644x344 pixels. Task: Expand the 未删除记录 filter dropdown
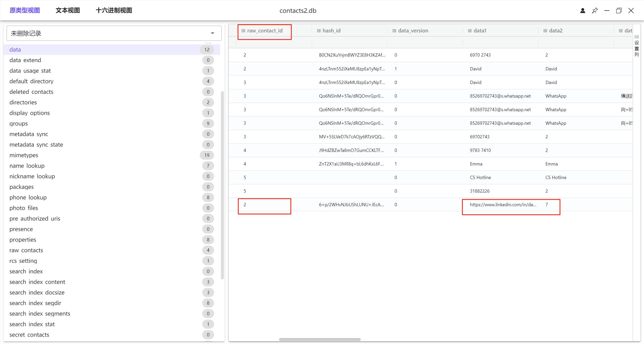(x=213, y=33)
